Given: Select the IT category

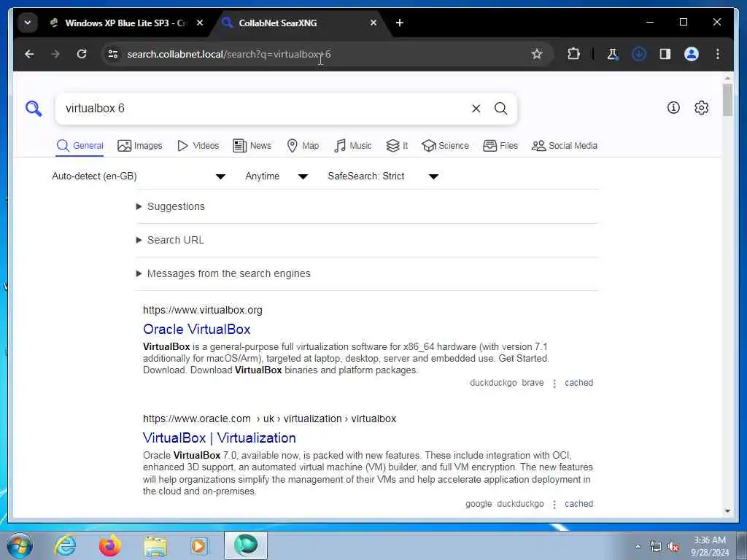Looking at the screenshot, I should click(x=397, y=146).
